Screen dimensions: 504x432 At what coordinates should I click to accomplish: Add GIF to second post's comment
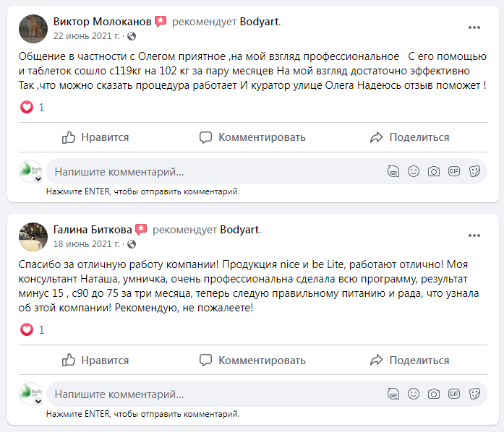coord(454,394)
